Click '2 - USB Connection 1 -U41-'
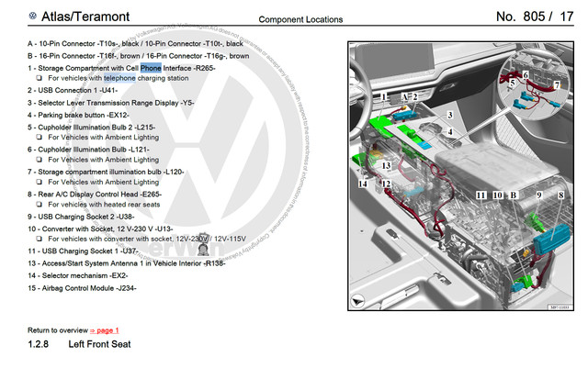Image resolution: width=588 pixels, height=379 pixels. point(73,91)
